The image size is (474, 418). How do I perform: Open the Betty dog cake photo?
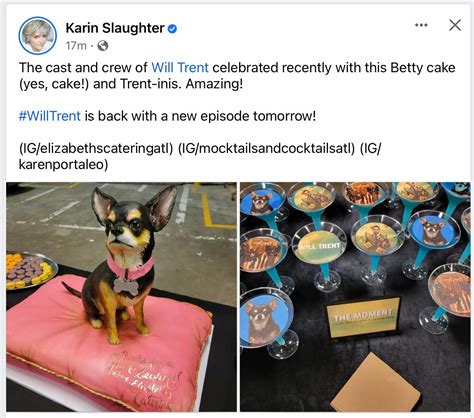[x=121, y=297]
